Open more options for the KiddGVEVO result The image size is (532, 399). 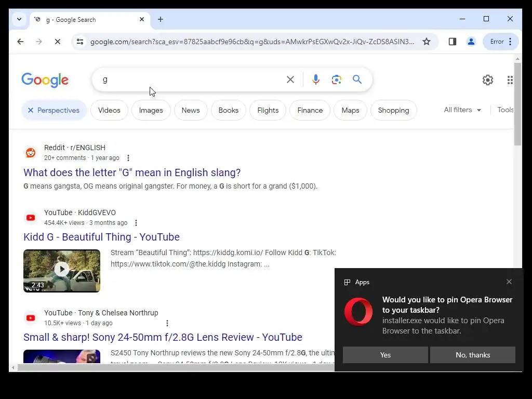pos(136,223)
